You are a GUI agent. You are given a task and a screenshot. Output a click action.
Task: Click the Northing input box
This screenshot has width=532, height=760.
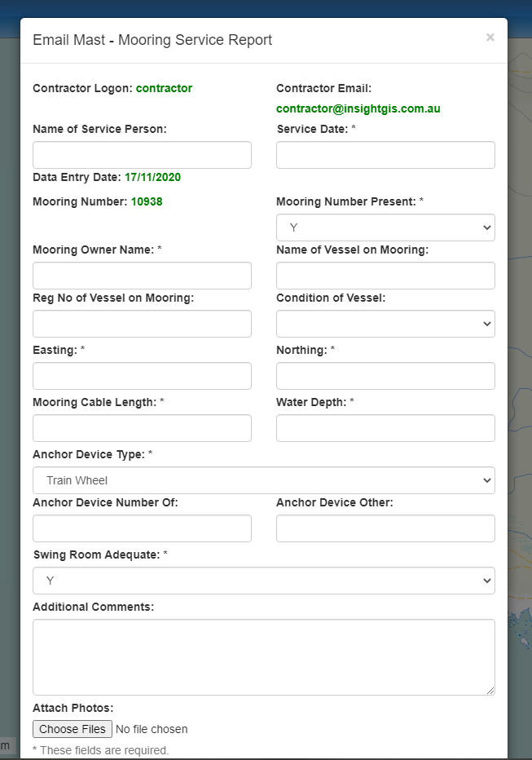point(385,376)
